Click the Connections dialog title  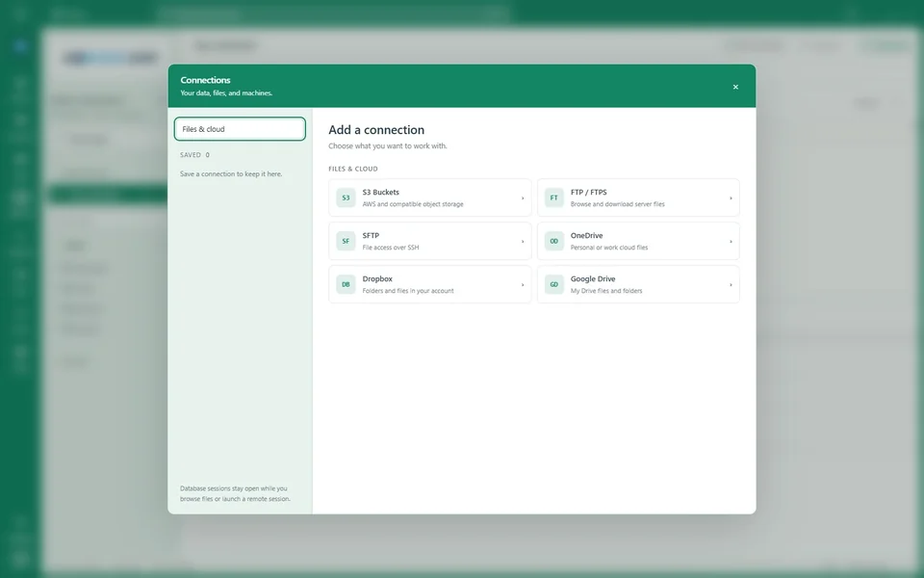[205, 80]
